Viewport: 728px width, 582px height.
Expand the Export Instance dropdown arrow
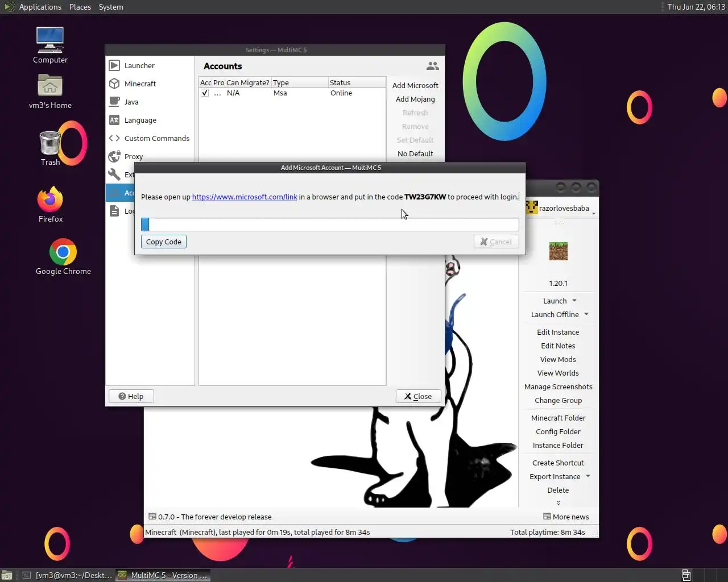pyautogui.click(x=588, y=476)
